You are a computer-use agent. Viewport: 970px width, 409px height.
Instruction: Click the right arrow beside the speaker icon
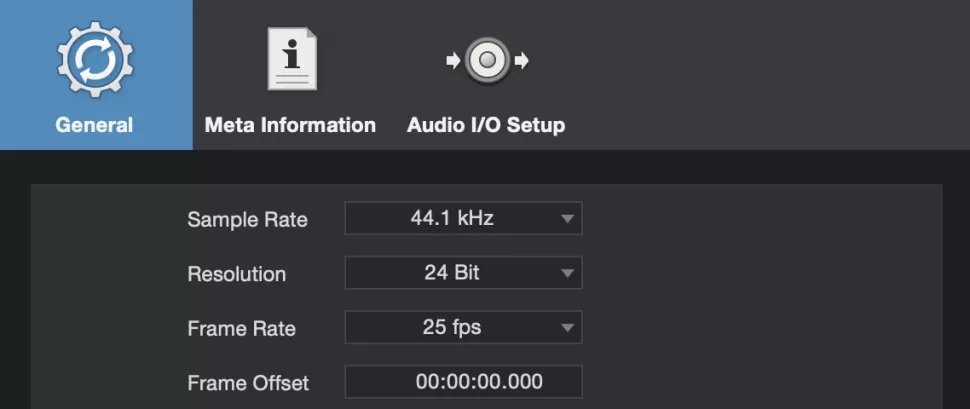click(x=521, y=61)
